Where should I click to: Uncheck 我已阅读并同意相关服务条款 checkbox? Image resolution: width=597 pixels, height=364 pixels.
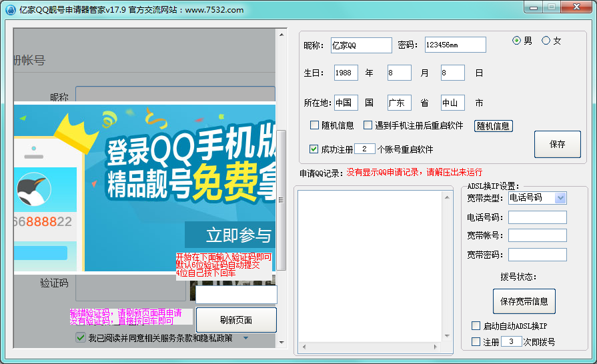pyautogui.click(x=80, y=337)
